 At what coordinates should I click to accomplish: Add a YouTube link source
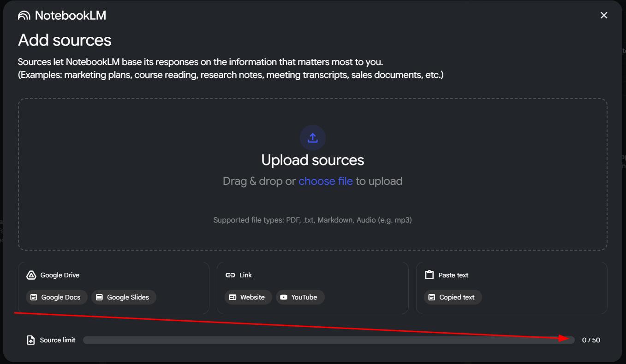pyautogui.click(x=300, y=297)
